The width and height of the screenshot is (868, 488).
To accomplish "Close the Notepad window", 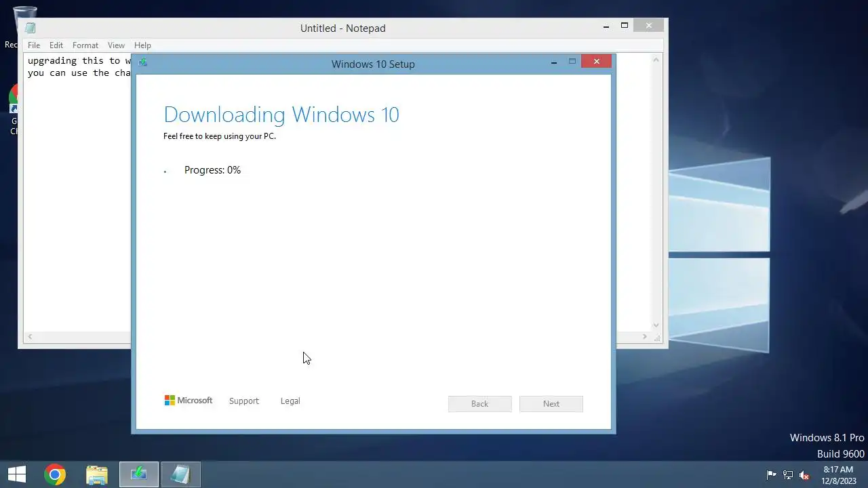I will pyautogui.click(x=649, y=26).
